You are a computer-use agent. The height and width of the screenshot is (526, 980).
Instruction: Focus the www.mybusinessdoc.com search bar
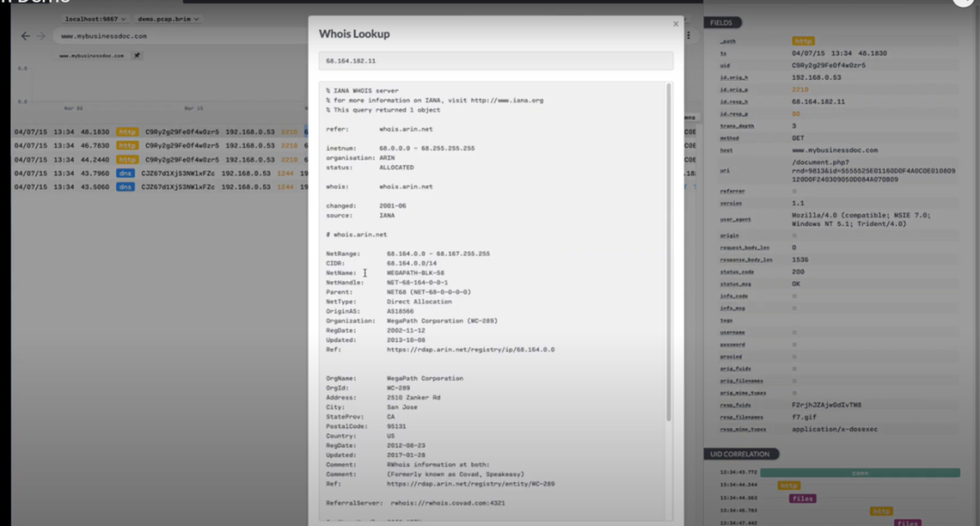[x=181, y=36]
